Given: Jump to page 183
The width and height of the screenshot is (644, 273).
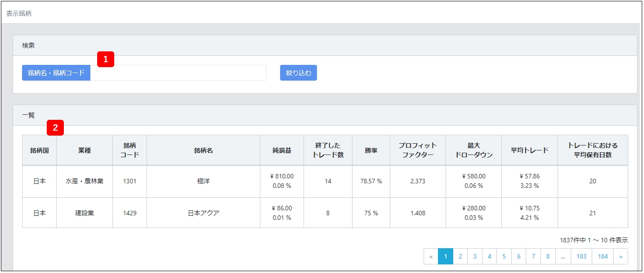Looking at the screenshot, I should pos(581,256).
